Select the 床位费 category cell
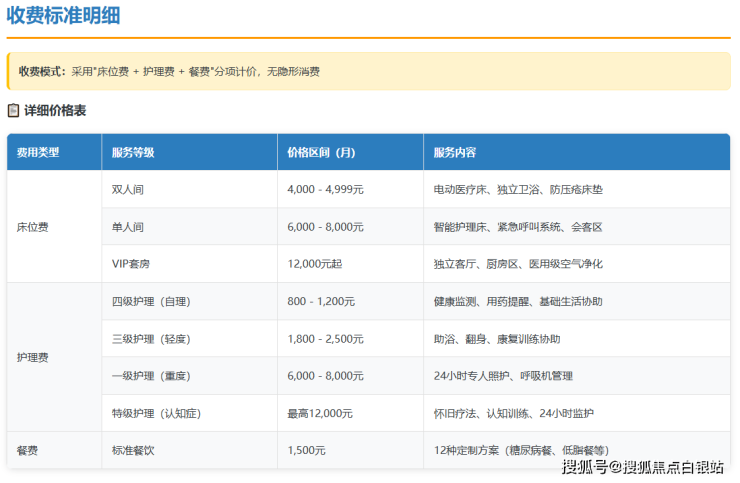740x483 pixels. click(x=32, y=227)
